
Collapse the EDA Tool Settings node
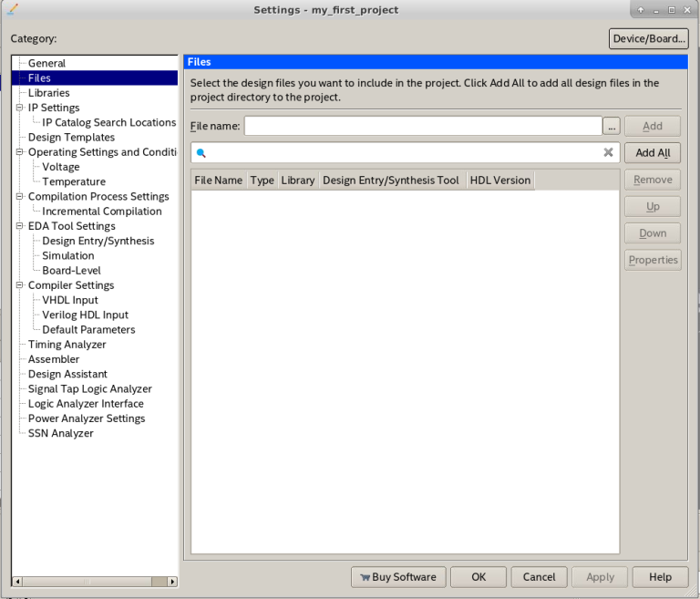tap(19, 226)
